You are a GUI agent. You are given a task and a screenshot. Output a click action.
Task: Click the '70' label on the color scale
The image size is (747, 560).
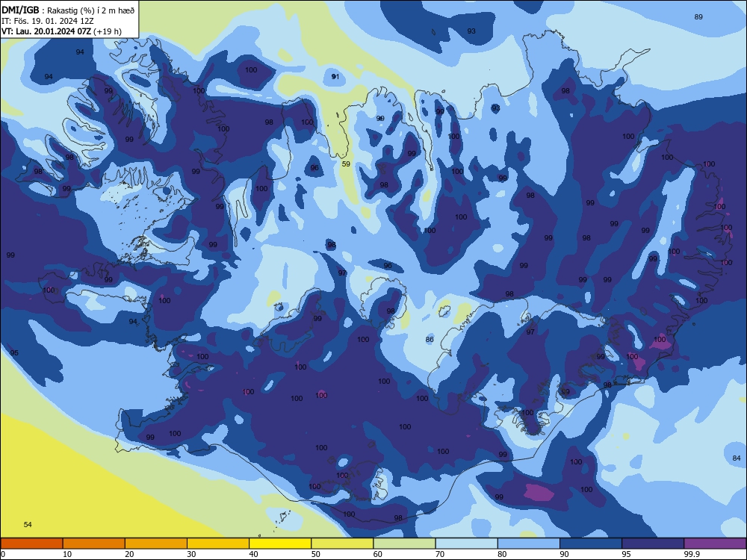(x=440, y=554)
